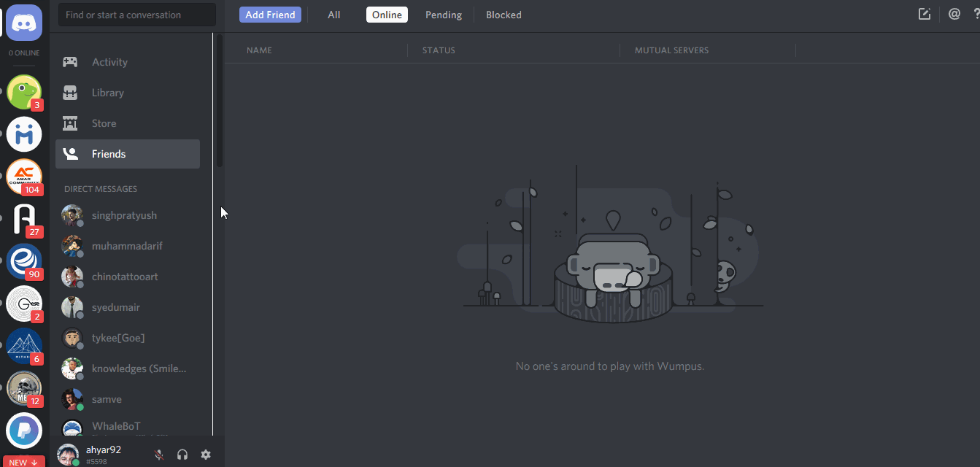The height and width of the screenshot is (467, 980).
Task: Click the Add Friend button
Action: coord(270,15)
